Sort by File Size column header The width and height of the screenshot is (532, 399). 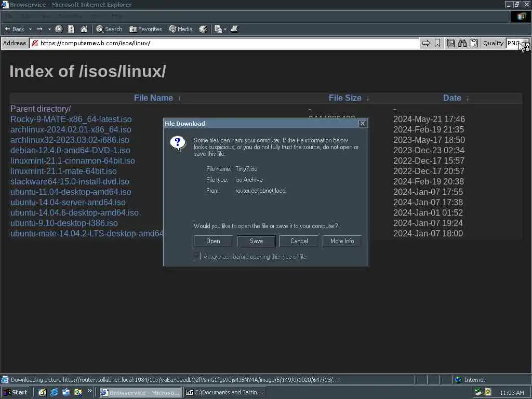coord(345,98)
